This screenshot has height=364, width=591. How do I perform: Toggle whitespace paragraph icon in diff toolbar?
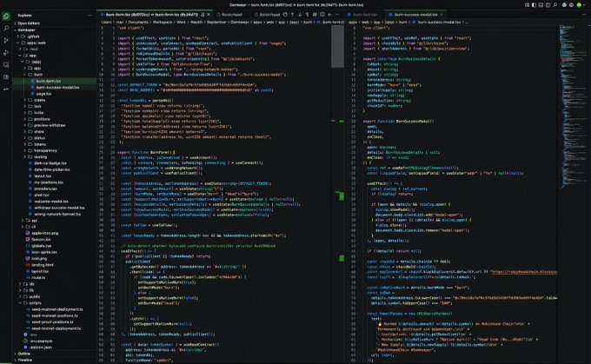click(307, 15)
